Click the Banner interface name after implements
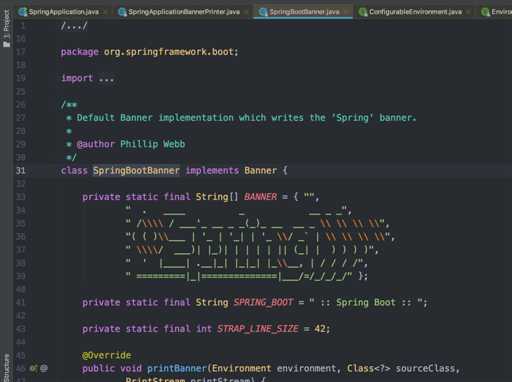The height and width of the screenshot is (382, 512). point(260,171)
